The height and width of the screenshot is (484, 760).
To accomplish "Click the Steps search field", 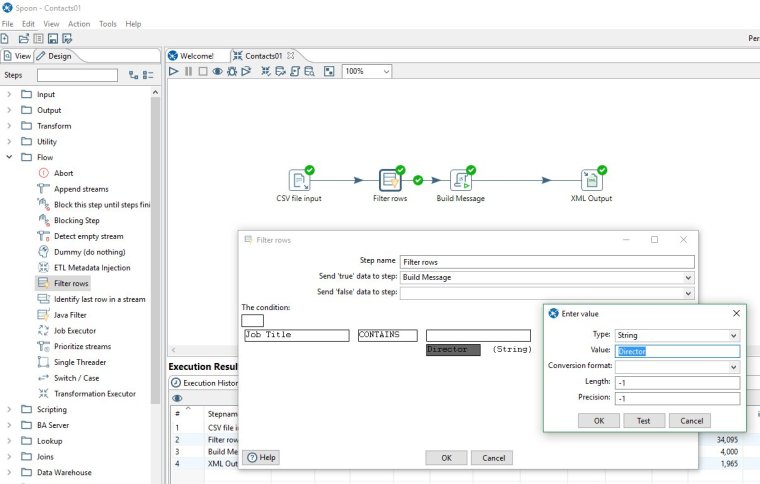I will [x=77, y=75].
